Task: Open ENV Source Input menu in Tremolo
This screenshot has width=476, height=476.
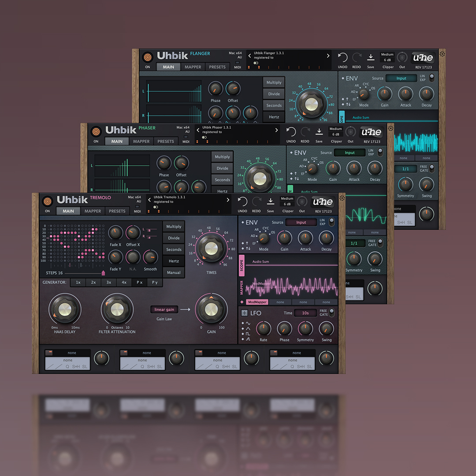Action: pyautogui.click(x=301, y=222)
